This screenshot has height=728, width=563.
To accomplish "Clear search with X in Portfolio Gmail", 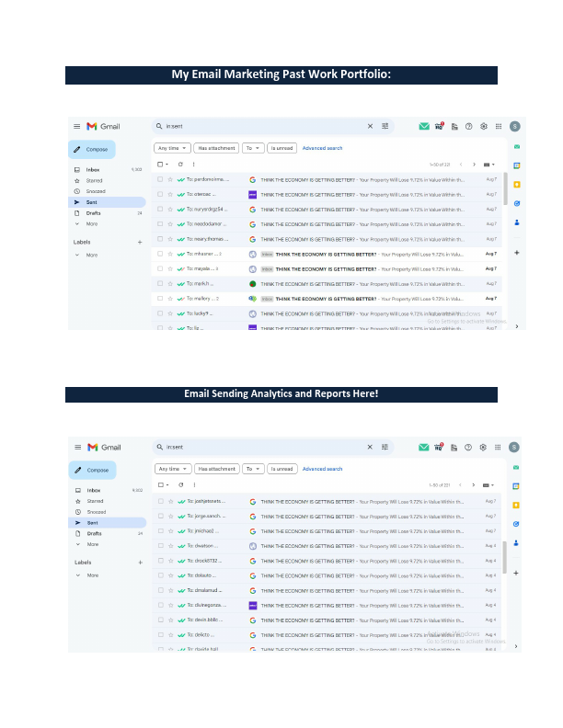I will (x=370, y=126).
